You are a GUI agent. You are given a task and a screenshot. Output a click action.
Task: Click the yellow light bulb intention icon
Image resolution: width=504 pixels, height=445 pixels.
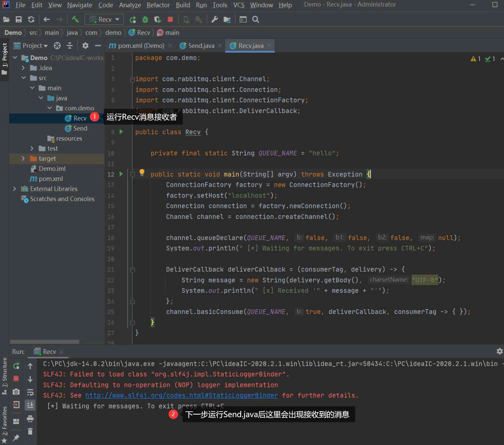point(142,173)
